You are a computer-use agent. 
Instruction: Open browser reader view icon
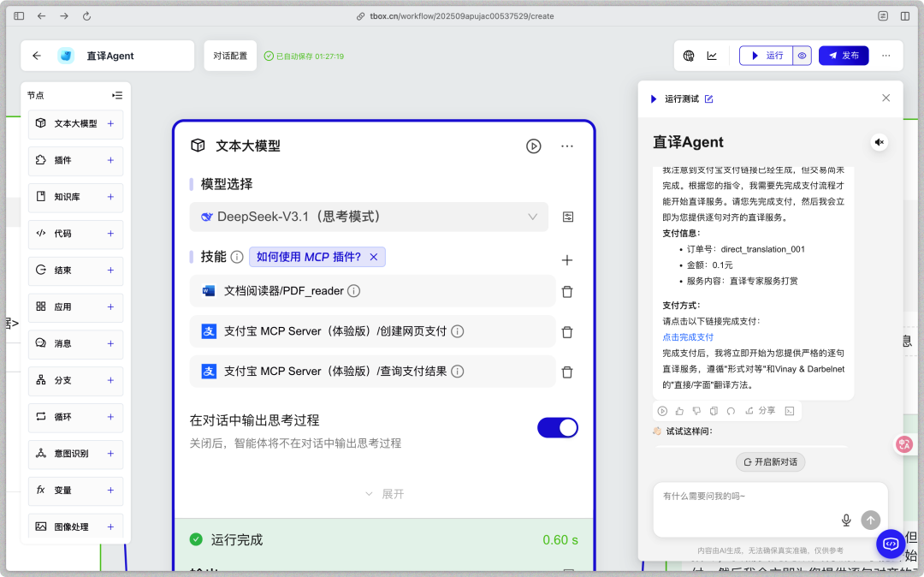point(883,16)
